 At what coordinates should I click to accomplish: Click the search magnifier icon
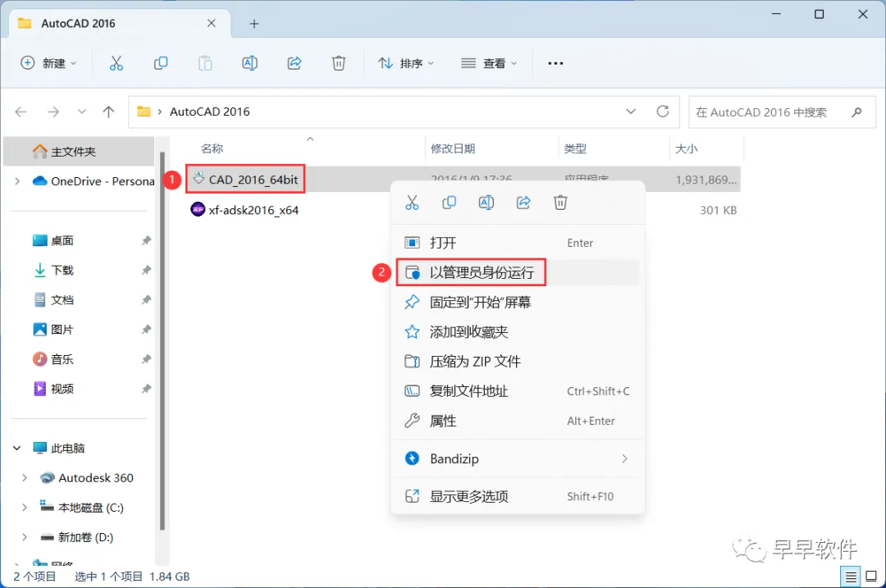856,112
